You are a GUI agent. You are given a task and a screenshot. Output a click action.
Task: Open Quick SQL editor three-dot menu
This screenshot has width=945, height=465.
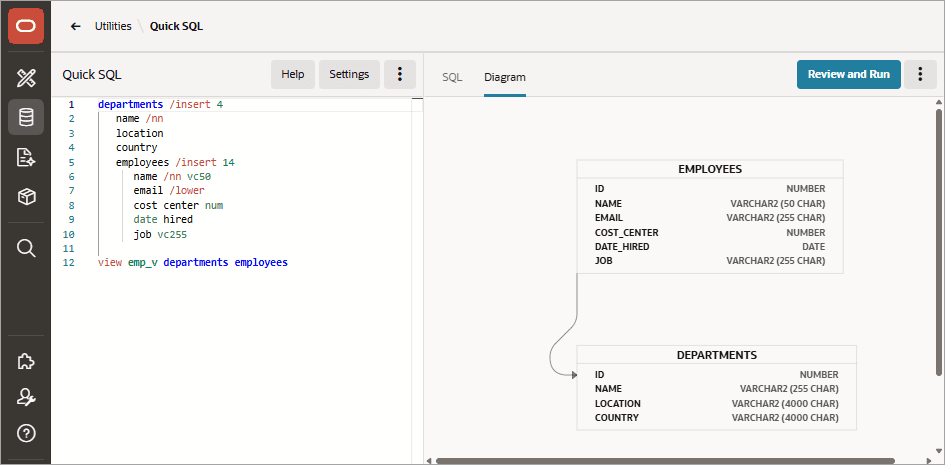point(400,74)
